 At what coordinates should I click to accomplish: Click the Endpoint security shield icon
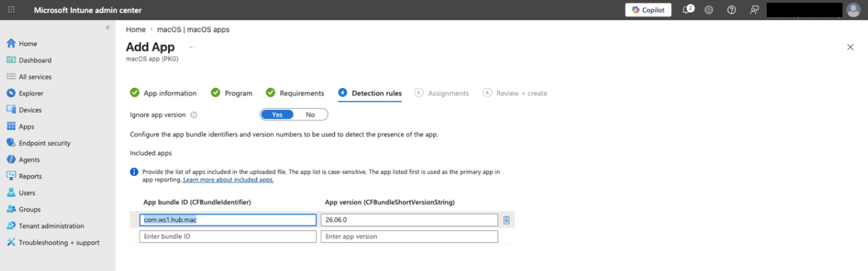11,142
